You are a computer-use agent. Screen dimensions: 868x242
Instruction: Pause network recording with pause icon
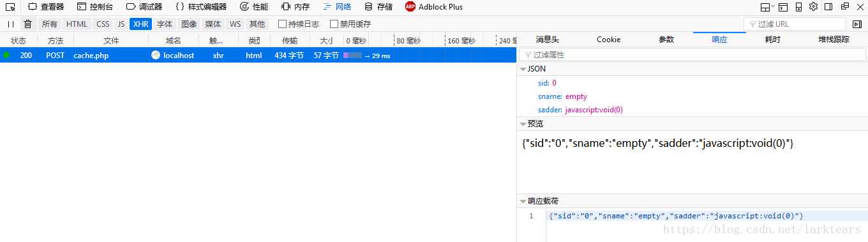(11, 24)
